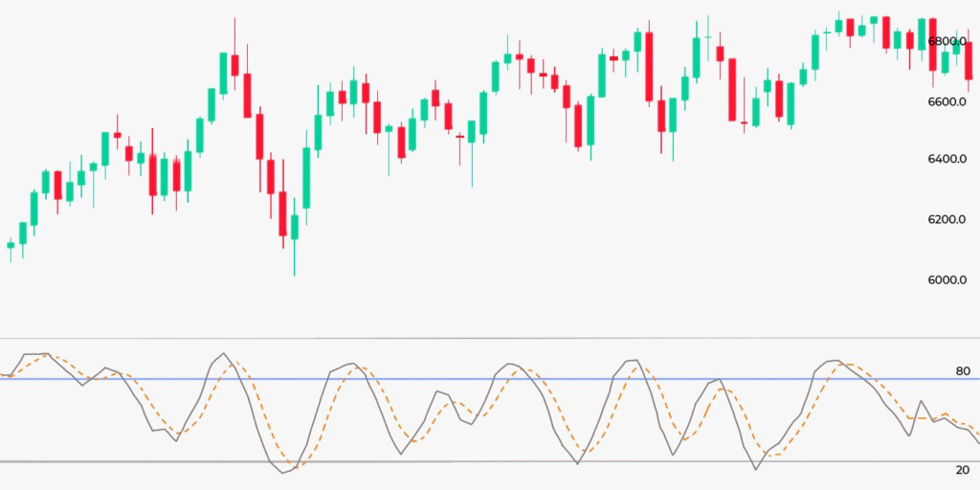Viewport: 980px width, 490px height.
Task: Click the large red candle just before the lowest dip
Action: tap(282, 212)
